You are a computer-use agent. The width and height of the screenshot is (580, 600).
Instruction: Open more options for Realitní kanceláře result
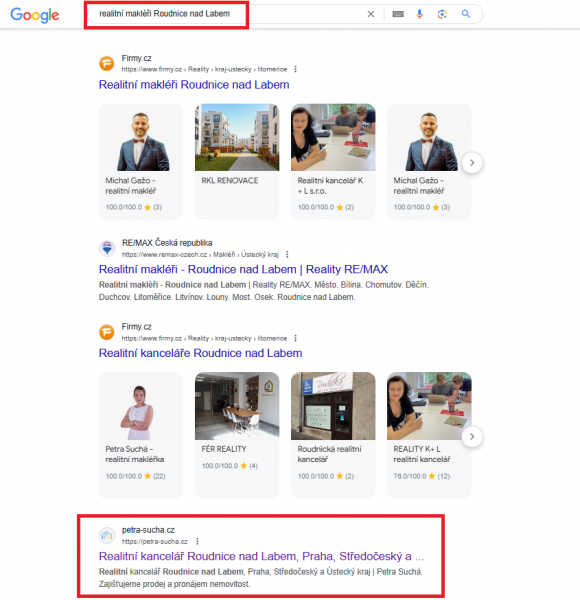[x=295, y=338]
